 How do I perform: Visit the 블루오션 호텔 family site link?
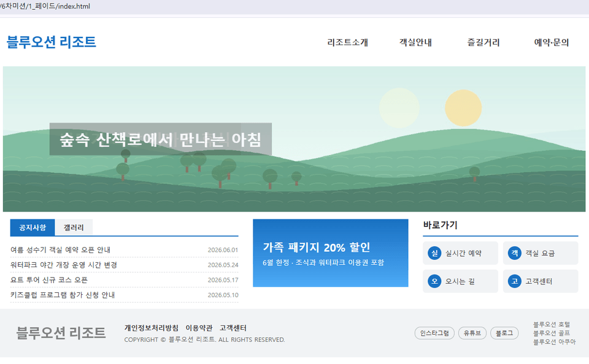(x=552, y=325)
